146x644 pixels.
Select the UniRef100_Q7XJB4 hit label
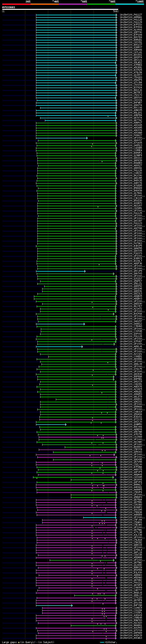pos(131,82)
